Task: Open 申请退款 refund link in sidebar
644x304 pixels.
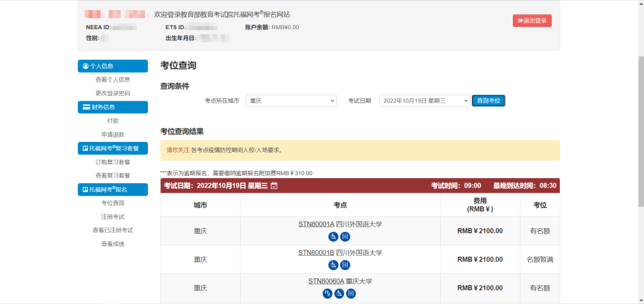Action: coord(113,135)
